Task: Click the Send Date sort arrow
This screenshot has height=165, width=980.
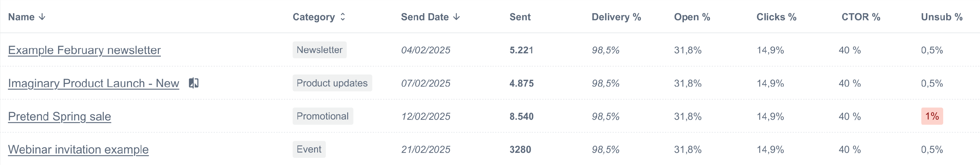Action: 457,17
